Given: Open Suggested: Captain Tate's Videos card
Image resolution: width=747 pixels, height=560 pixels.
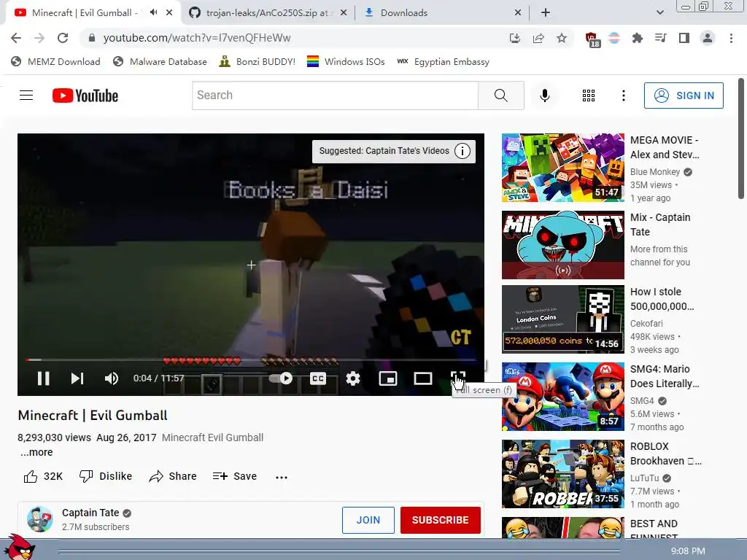Looking at the screenshot, I should point(393,151).
